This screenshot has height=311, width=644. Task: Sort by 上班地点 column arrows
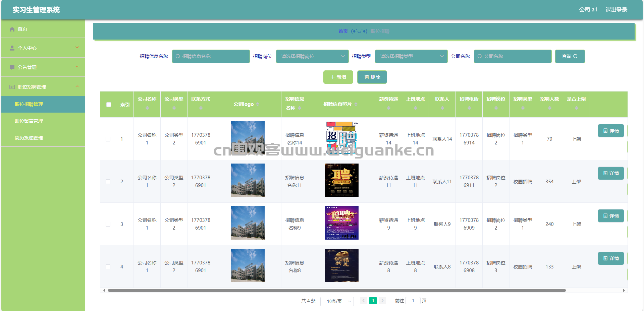click(x=415, y=108)
